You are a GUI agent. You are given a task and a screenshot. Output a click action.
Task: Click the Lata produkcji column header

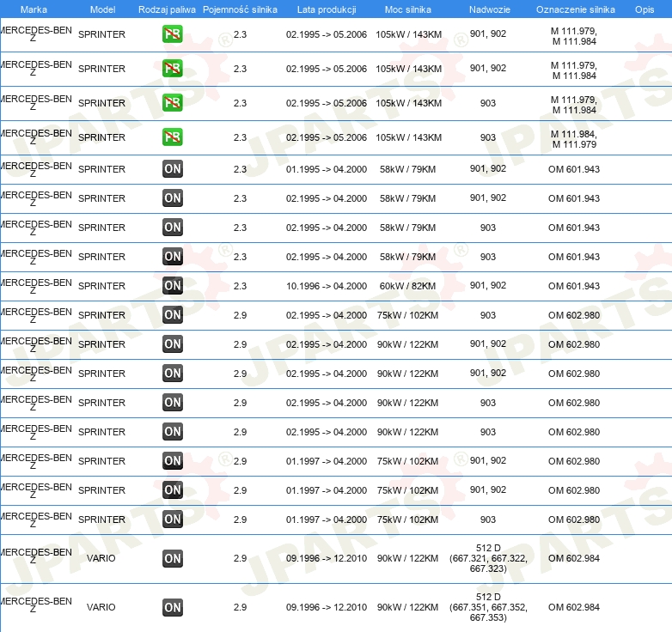[x=327, y=9]
